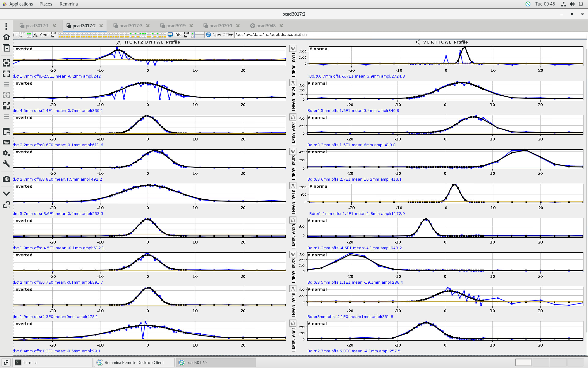Switch to the pcad3019 tab
This screenshot has height=368, width=588.
click(x=176, y=26)
